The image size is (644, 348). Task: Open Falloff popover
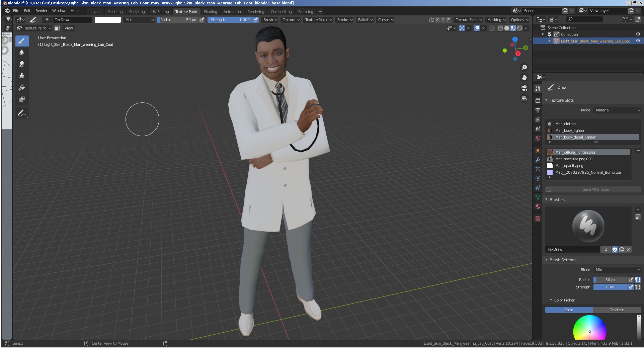click(365, 20)
